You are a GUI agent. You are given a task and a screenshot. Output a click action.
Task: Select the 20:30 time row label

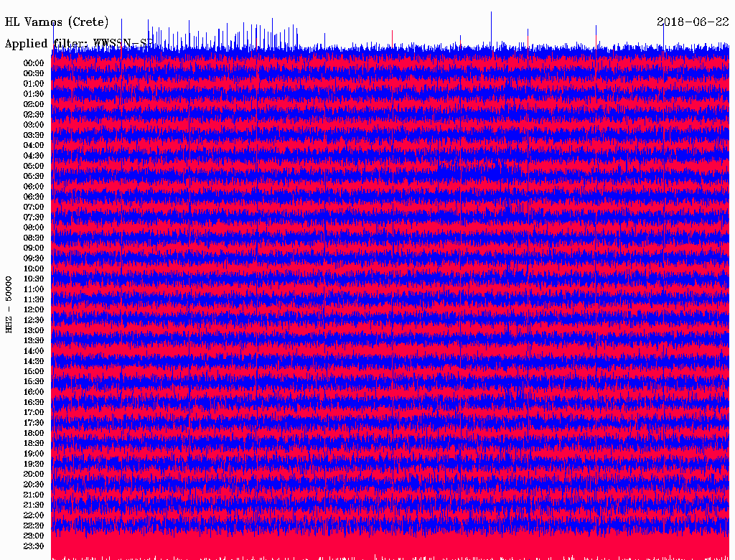(x=33, y=485)
